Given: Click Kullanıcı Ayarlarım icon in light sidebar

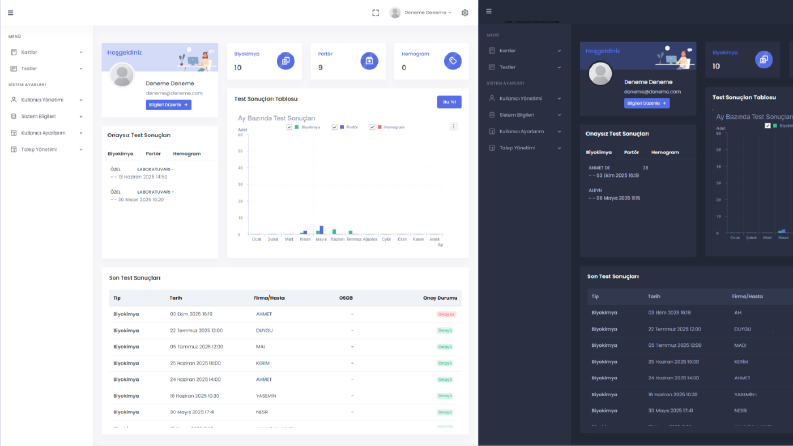Looking at the screenshot, I should (14, 133).
